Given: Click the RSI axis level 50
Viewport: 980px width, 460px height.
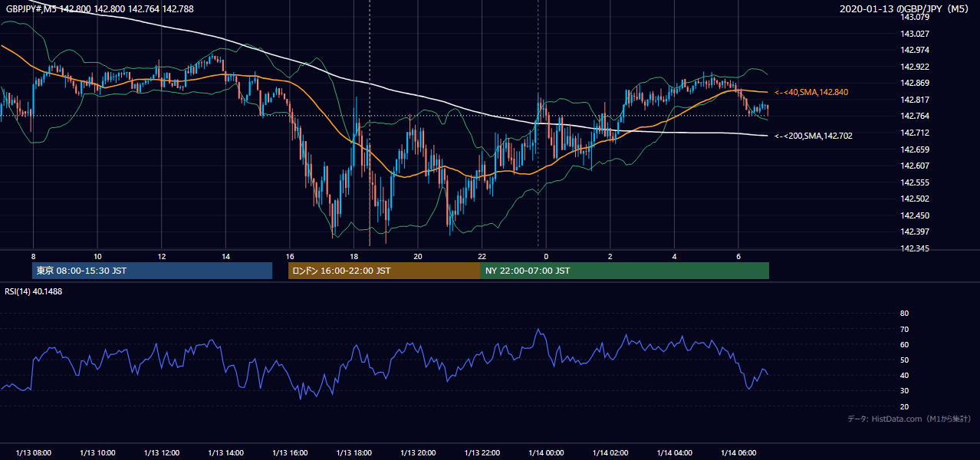Looking at the screenshot, I should (904, 360).
